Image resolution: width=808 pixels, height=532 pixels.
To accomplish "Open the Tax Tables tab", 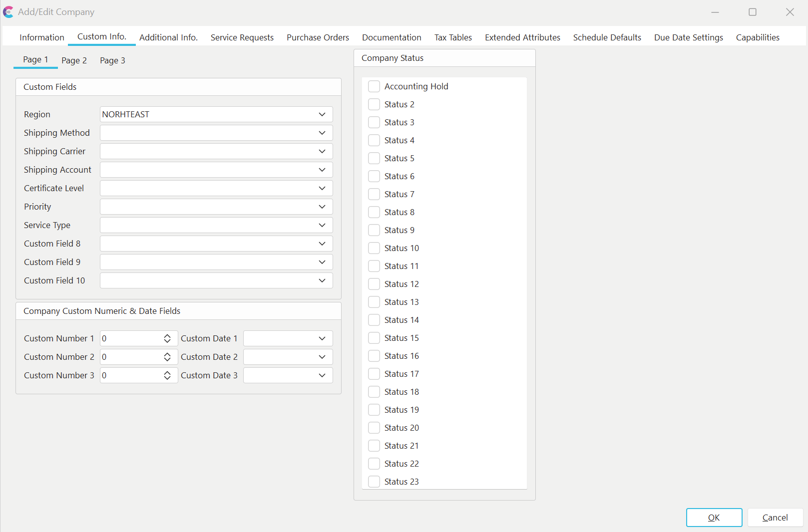I will click(x=453, y=37).
